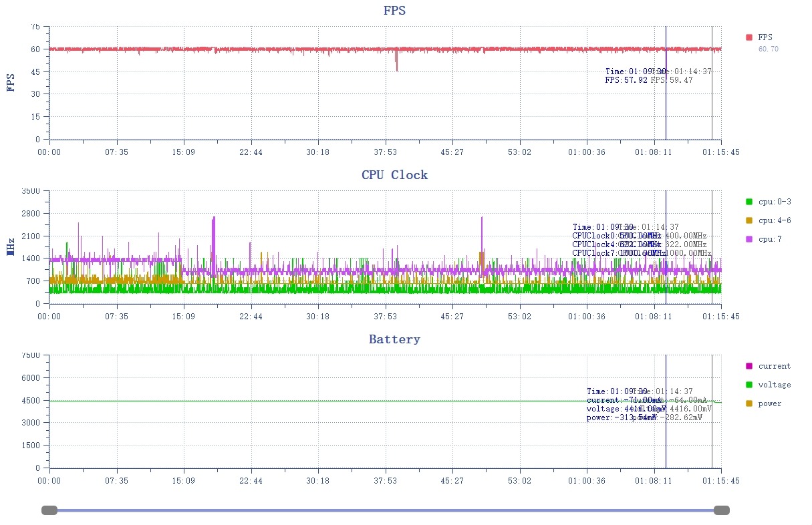The image size is (812, 525).
Task: Click the green voltage line in Battery chart
Action: (334, 401)
